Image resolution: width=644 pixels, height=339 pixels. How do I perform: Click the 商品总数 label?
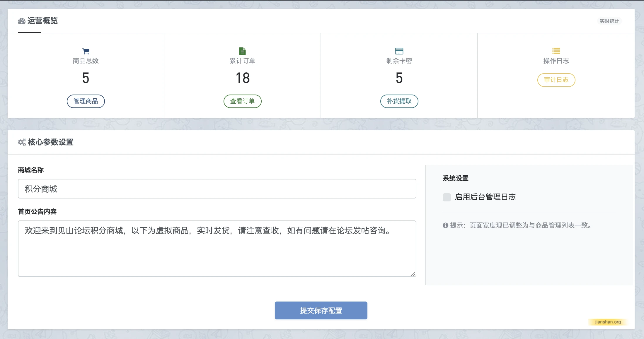click(x=86, y=61)
